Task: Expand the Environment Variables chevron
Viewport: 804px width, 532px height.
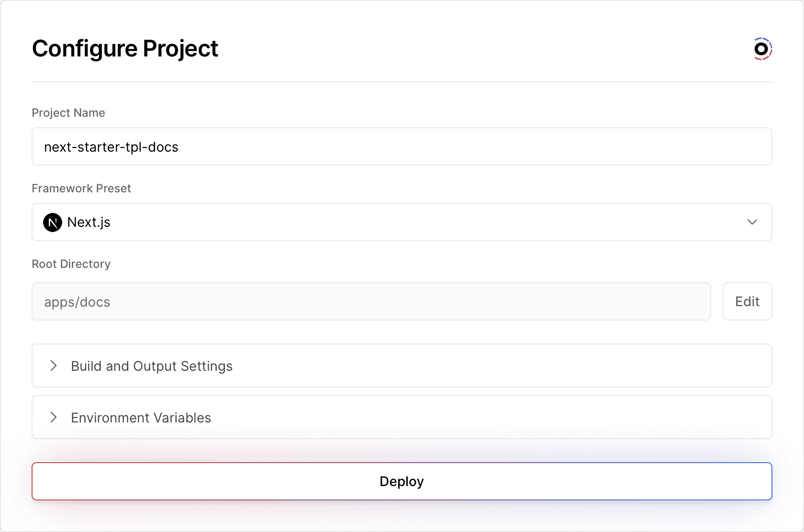Action: (x=54, y=418)
